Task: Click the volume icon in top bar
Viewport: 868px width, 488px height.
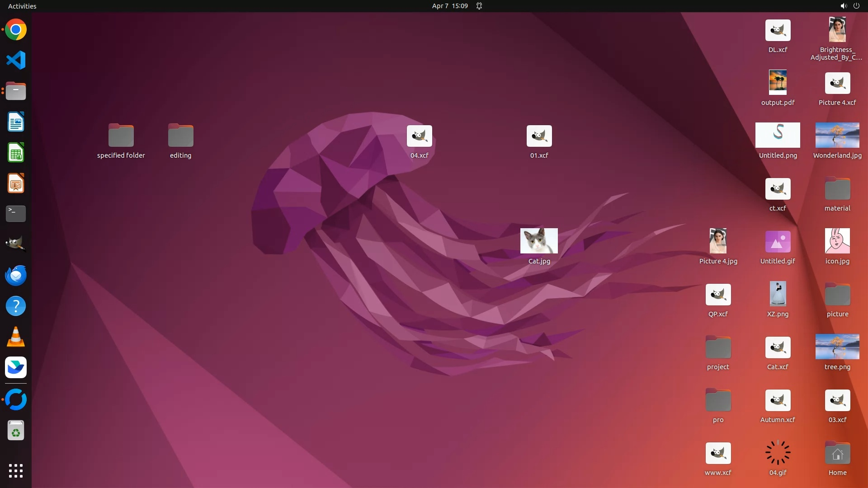Action: point(843,6)
